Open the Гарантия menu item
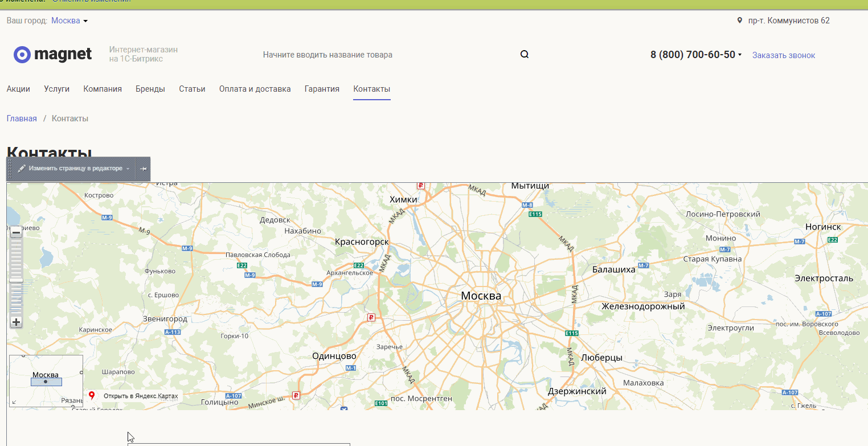This screenshot has width=868, height=446. coord(322,89)
